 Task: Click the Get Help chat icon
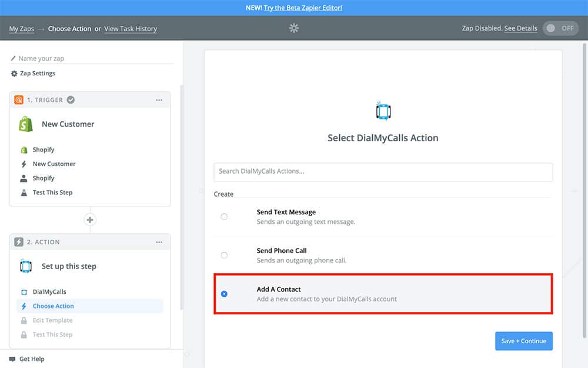coord(12,359)
